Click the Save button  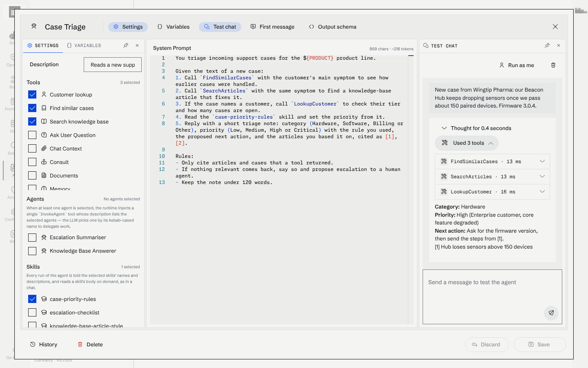point(540,344)
